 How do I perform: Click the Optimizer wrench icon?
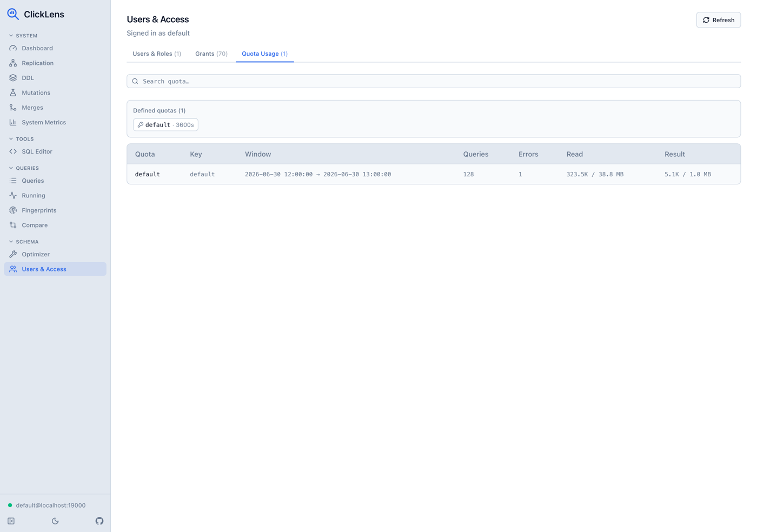tap(13, 254)
